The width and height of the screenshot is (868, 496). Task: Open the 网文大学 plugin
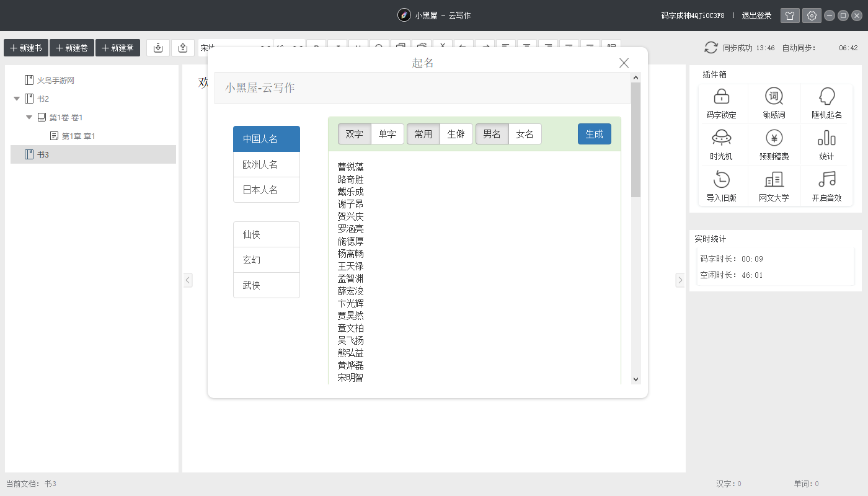(x=774, y=186)
